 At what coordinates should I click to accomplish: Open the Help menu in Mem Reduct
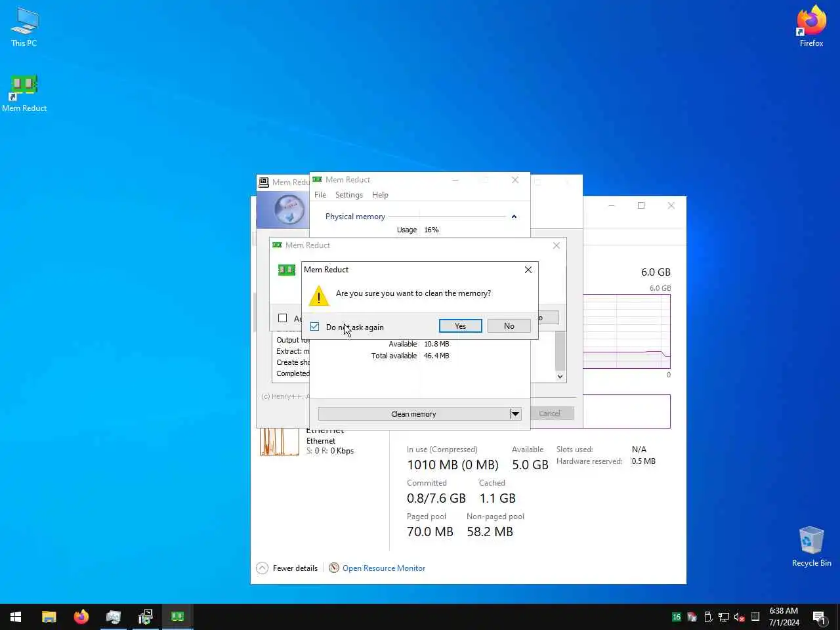[x=380, y=195]
